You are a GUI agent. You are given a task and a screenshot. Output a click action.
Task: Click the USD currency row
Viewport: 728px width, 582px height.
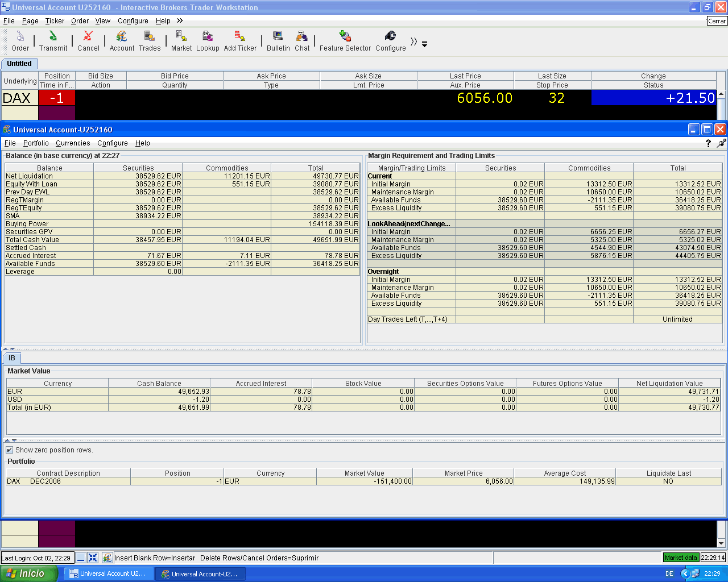point(363,400)
